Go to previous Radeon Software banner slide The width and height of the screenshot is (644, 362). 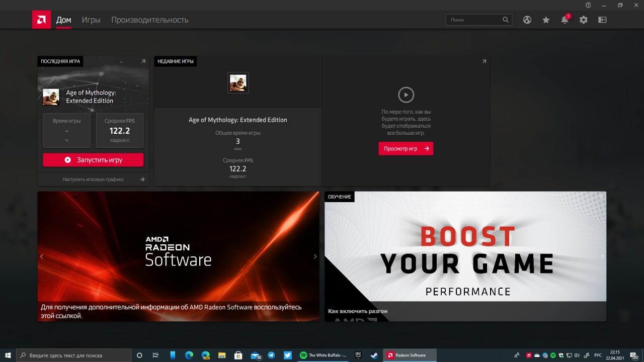(x=42, y=256)
